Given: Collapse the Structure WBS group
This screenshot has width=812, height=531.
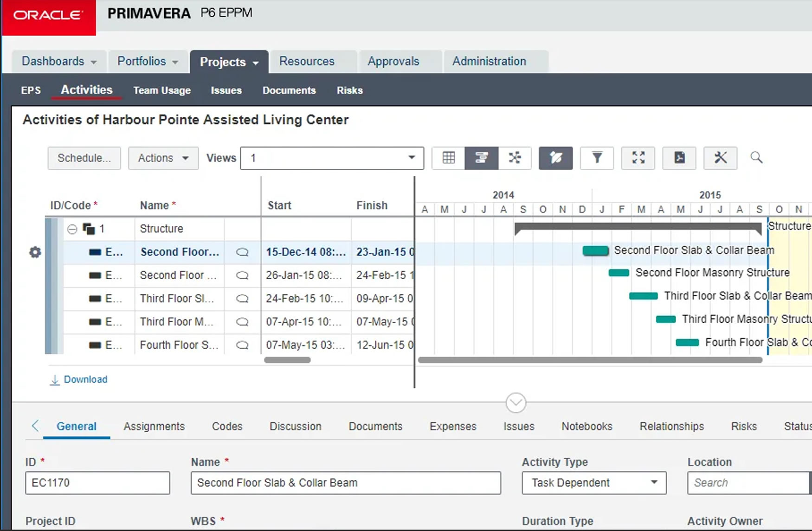Looking at the screenshot, I should click(72, 229).
